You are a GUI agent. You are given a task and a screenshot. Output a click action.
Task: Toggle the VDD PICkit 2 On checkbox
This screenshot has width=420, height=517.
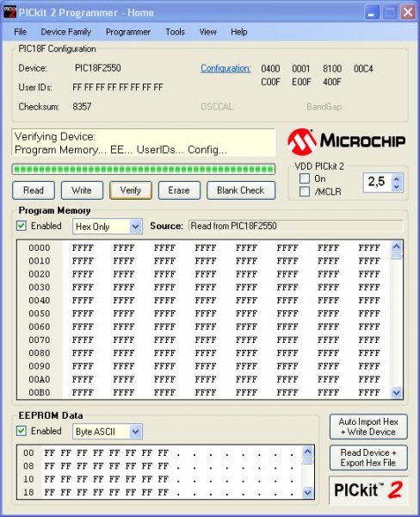pyautogui.click(x=305, y=178)
